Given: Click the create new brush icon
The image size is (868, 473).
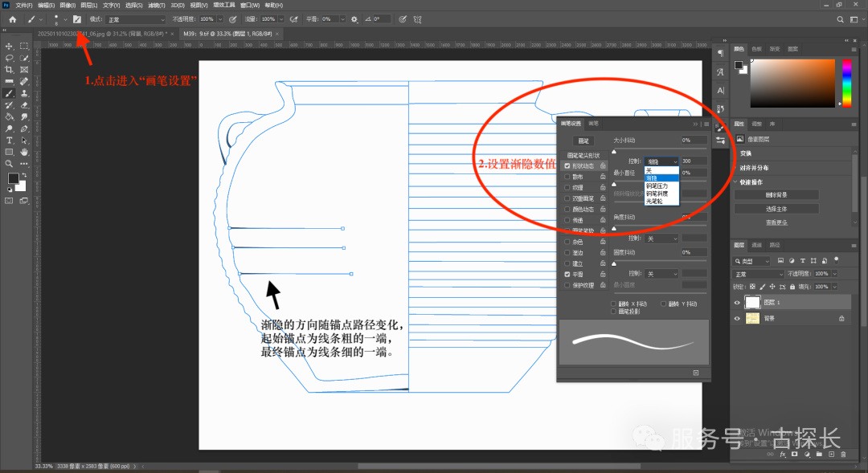Looking at the screenshot, I should coord(696,373).
